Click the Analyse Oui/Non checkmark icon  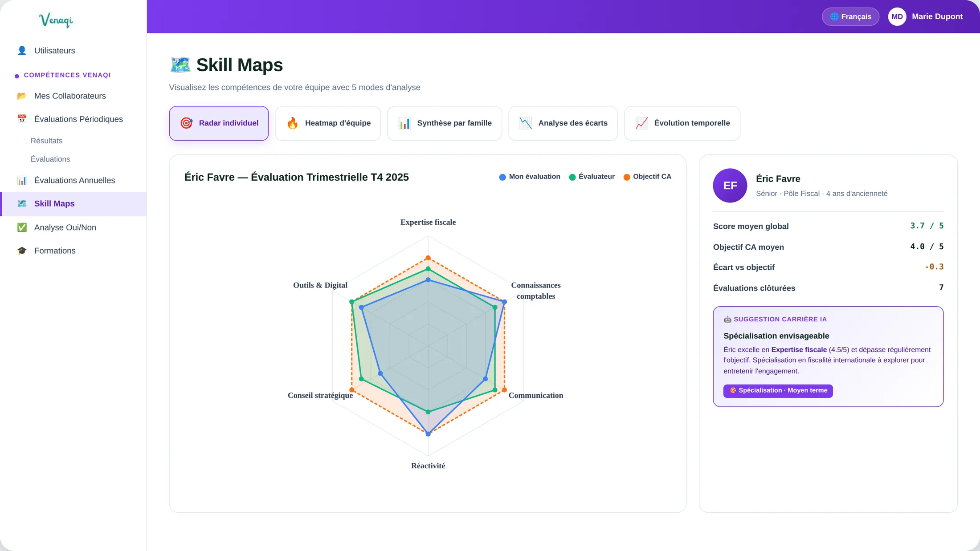coord(22,227)
